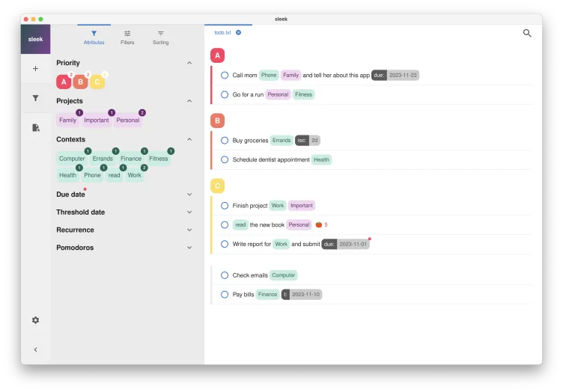This screenshot has width=563, height=392.
Task: Filter by the Errands context tag
Action: click(103, 159)
